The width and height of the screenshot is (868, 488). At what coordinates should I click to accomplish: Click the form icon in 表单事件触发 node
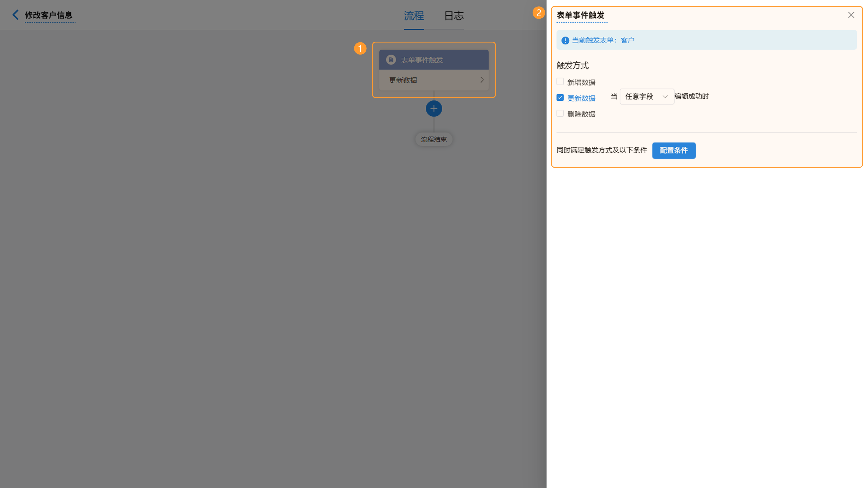click(x=391, y=60)
